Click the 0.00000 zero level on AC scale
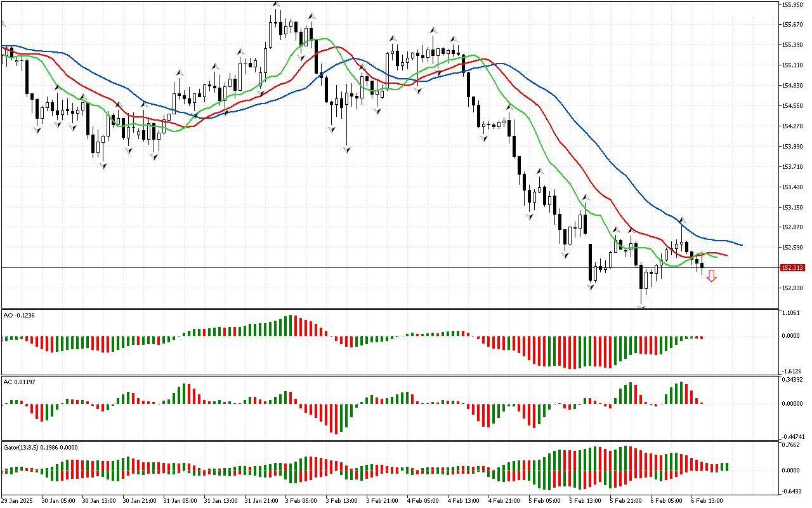 tap(792, 404)
